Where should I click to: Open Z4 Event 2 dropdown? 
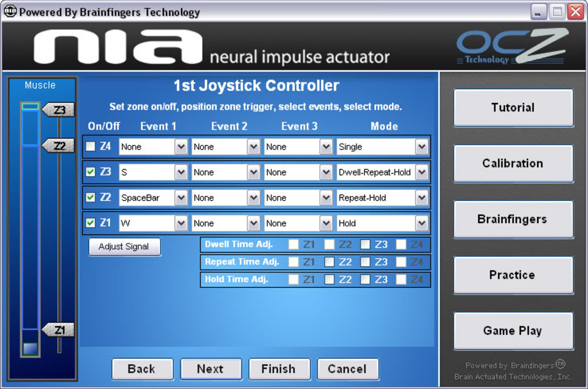pos(225,146)
